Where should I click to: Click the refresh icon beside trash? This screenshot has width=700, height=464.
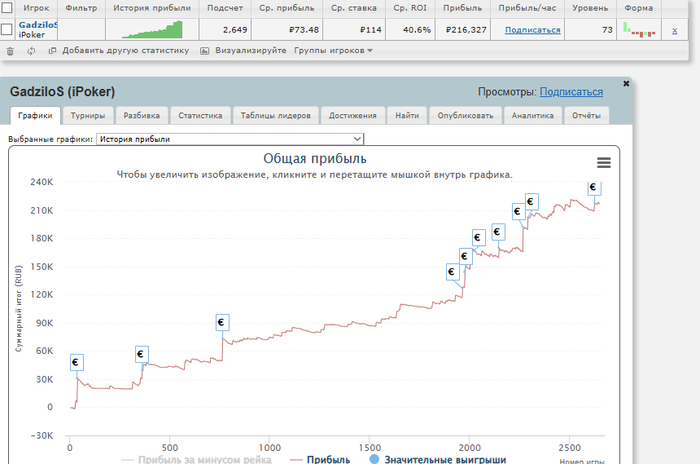click(x=31, y=49)
